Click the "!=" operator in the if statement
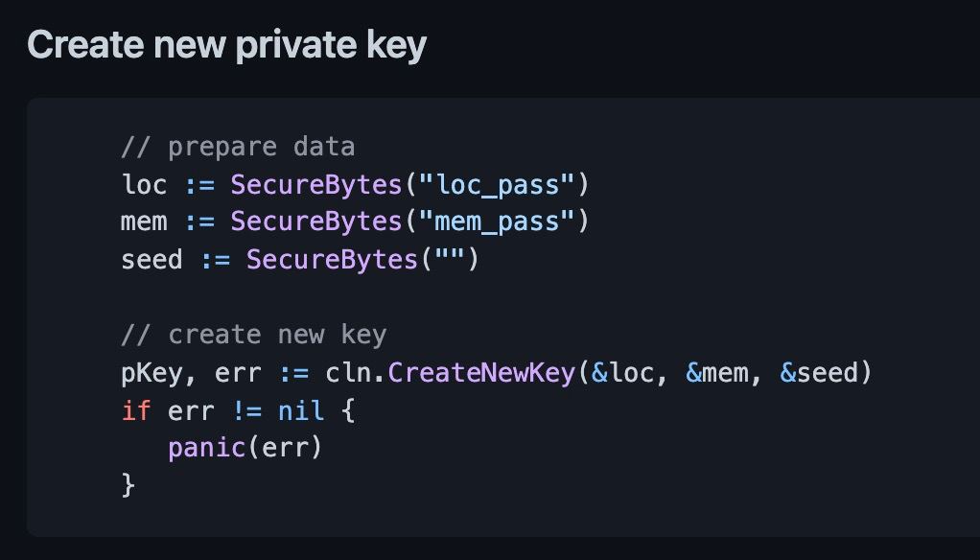 (x=246, y=410)
